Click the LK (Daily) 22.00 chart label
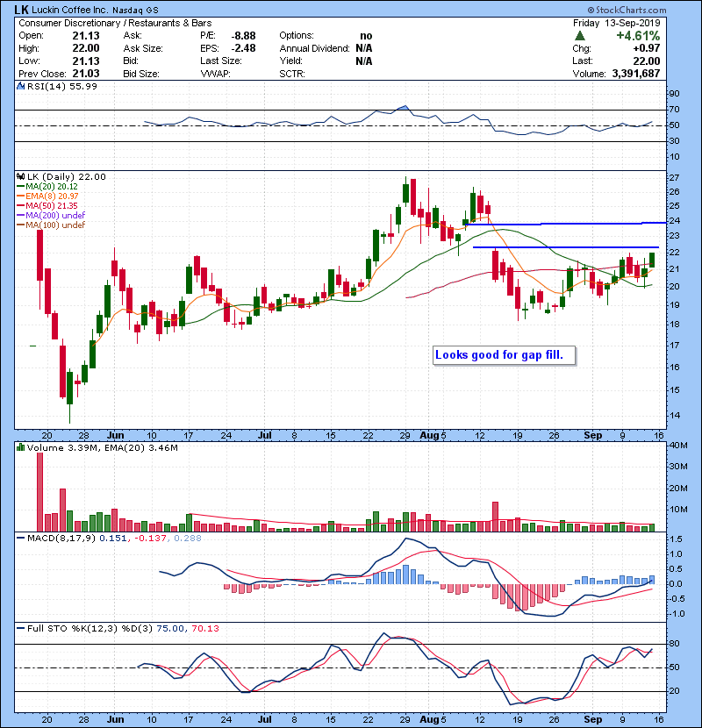702x728 pixels. tap(67, 176)
